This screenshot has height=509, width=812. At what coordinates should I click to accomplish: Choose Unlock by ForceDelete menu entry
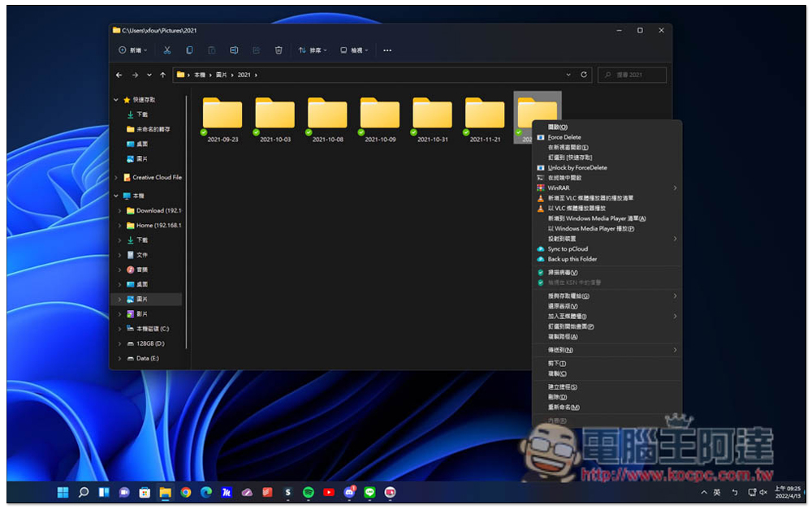point(607,168)
